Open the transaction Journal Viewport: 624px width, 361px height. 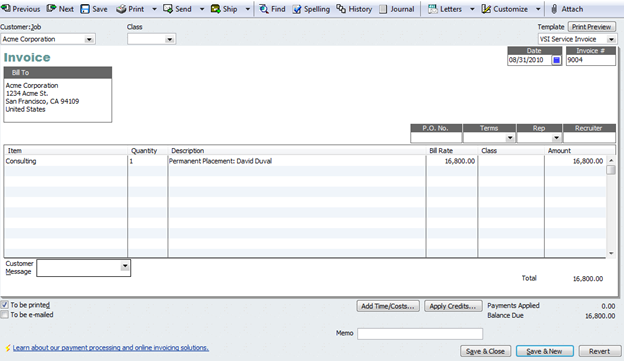pos(396,9)
